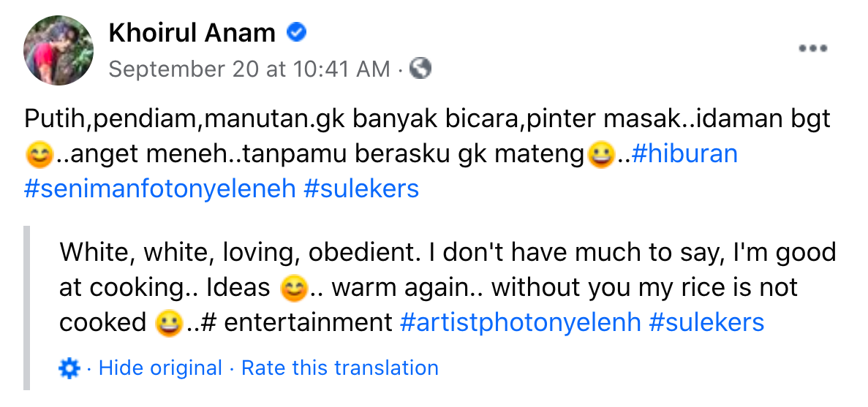Open the #hiburan hashtag
868x407 pixels.
point(683,154)
